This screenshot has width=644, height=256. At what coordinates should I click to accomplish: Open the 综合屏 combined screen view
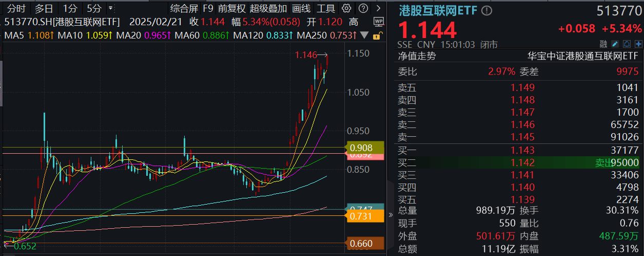(x=184, y=8)
